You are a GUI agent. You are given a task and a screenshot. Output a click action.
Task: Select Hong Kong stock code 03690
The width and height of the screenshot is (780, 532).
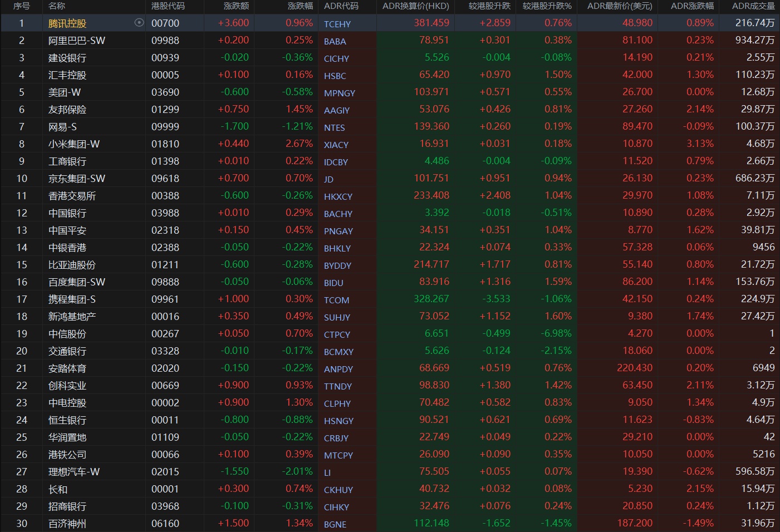[165, 92]
